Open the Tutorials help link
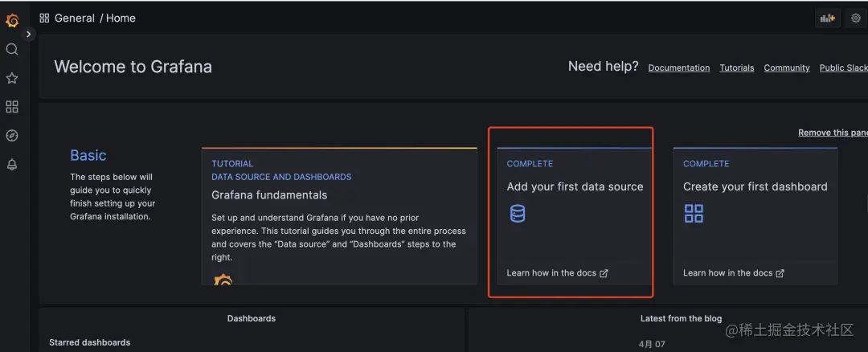The height and width of the screenshot is (352, 868). pyautogui.click(x=737, y=68)
